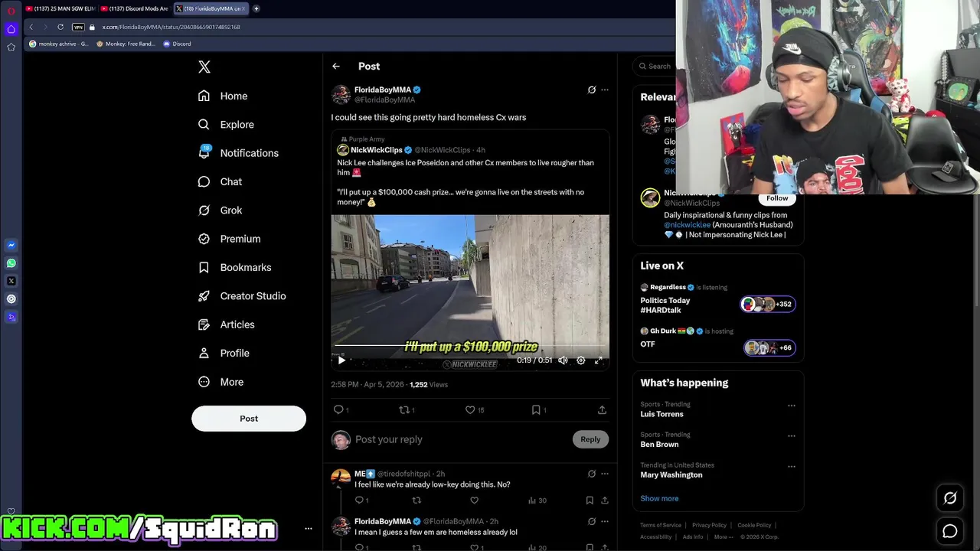The width and height of the screenshot is (980, 551).
Task: Open more options on ME reply
Action: [605, 474]
